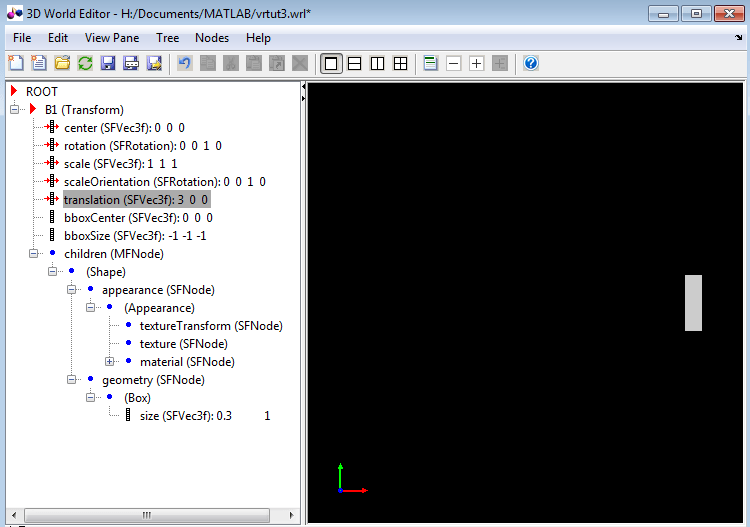Open help with blue question icon
750x527 pixels.
click(x=531, y=63)
